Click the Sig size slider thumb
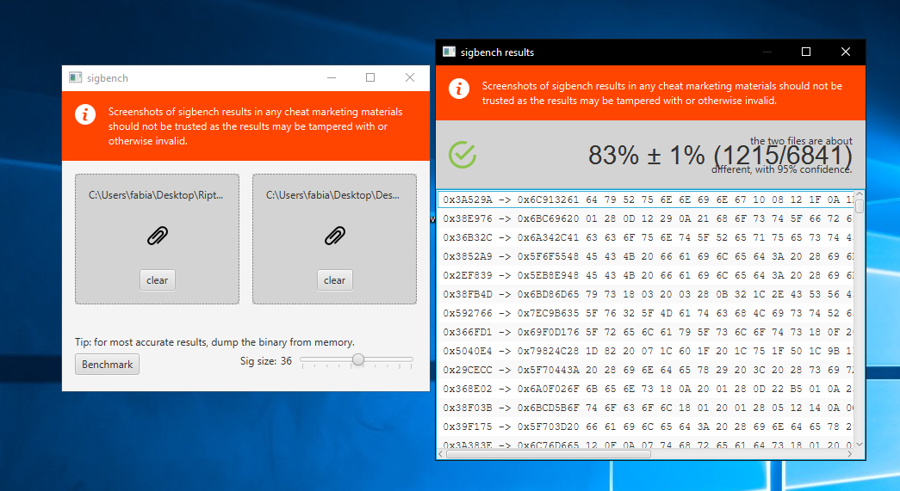This screenshot has height=491, width=900. pyautogui.click(x=357, y=360)
